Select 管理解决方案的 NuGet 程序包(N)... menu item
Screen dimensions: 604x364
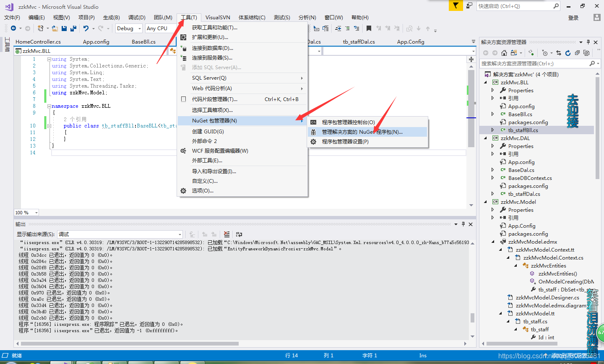[367, 132]
